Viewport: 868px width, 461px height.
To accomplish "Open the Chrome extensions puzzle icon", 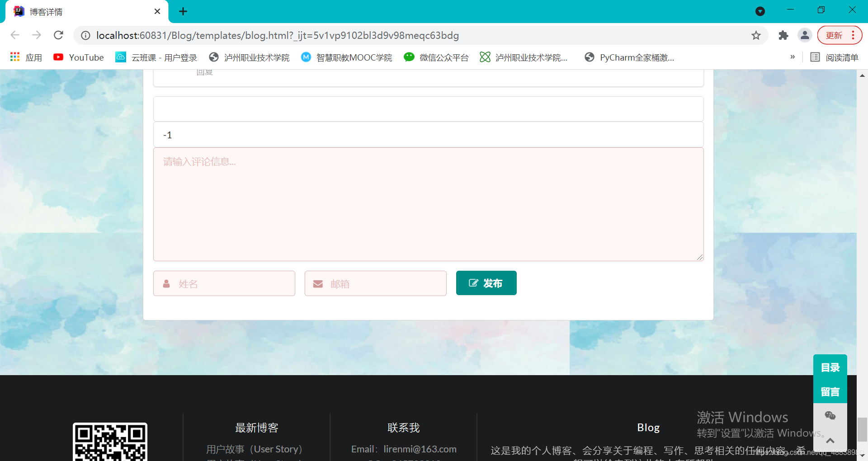I will pos(783,35).
